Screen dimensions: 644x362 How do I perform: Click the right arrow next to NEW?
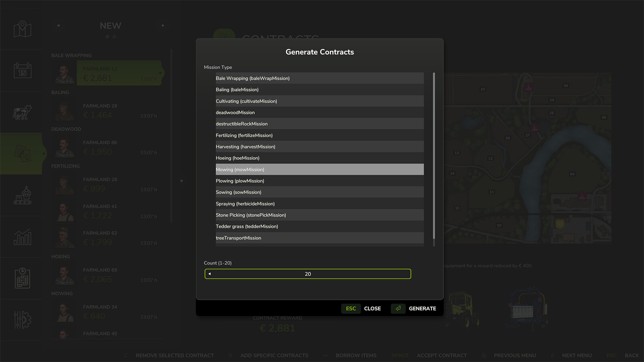click(163, 25)
